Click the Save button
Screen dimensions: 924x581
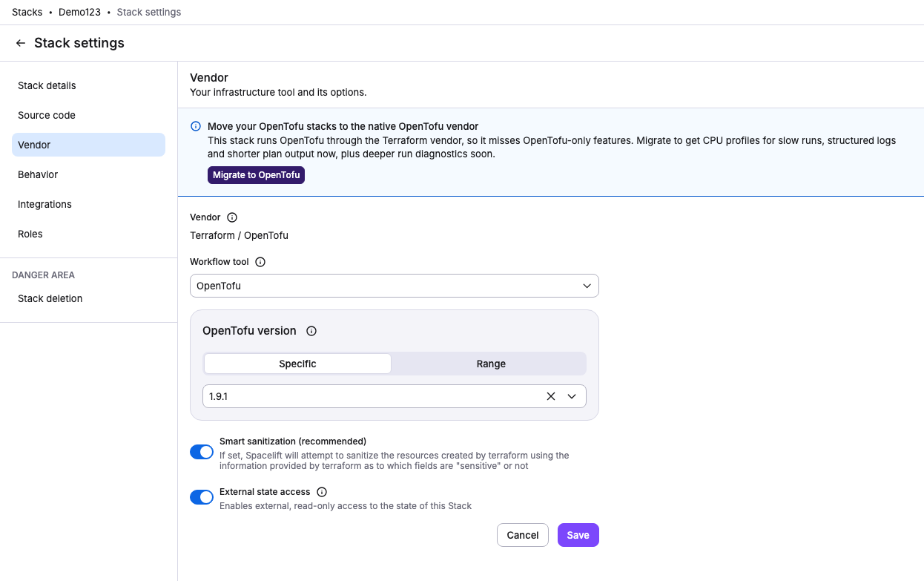pyautogui.click(x=578, y=535)
